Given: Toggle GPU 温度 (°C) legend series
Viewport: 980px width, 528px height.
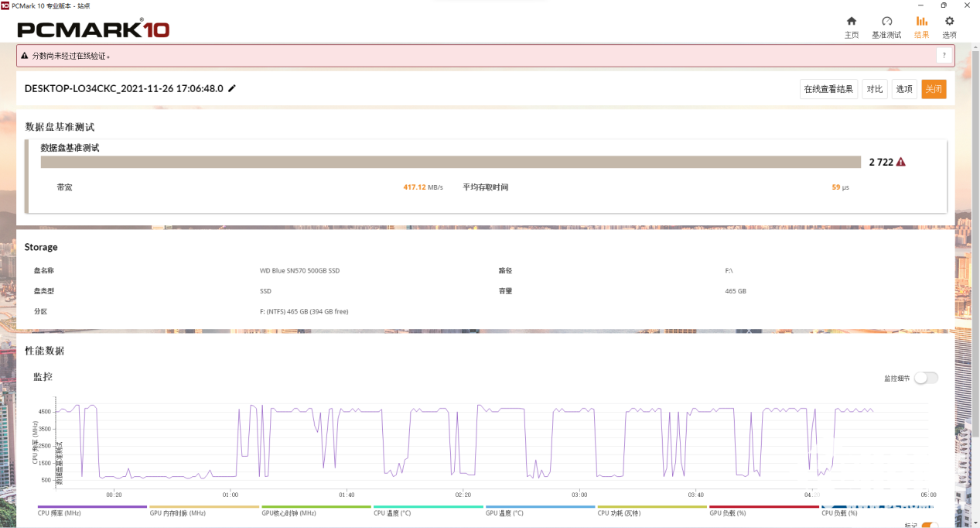Looking at the screenshot, I should click(x=540, y=511).
